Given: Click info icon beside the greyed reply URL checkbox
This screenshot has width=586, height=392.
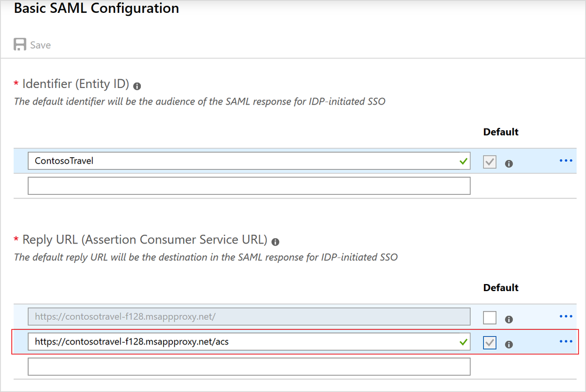Looking at the screenshot, I should pyautogui.click(x=509, y=319).
